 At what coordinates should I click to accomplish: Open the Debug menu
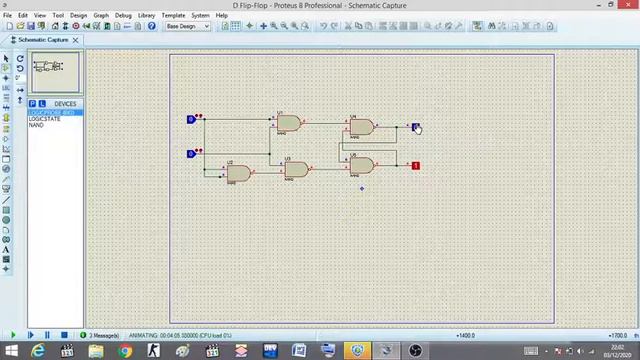click(x=123, y=16)
